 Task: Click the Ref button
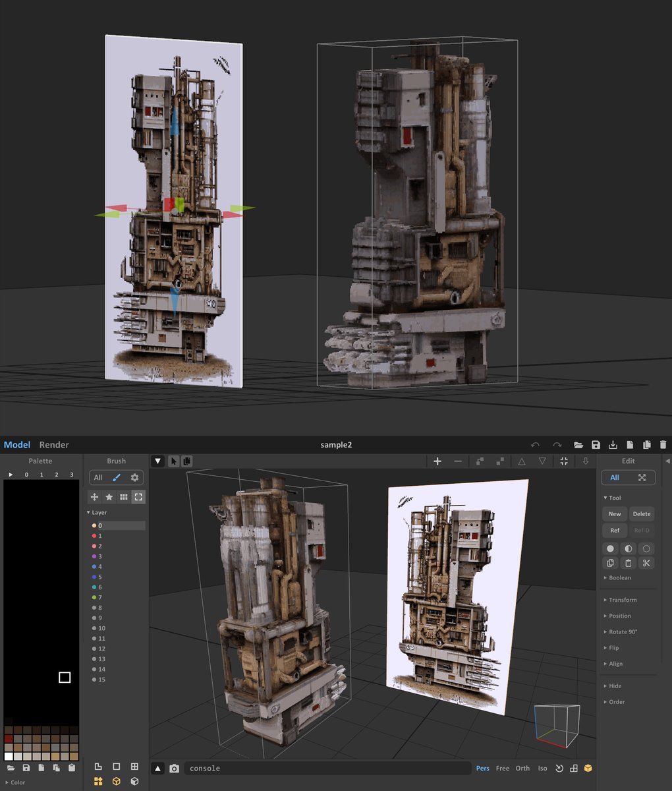pos(615,530)
